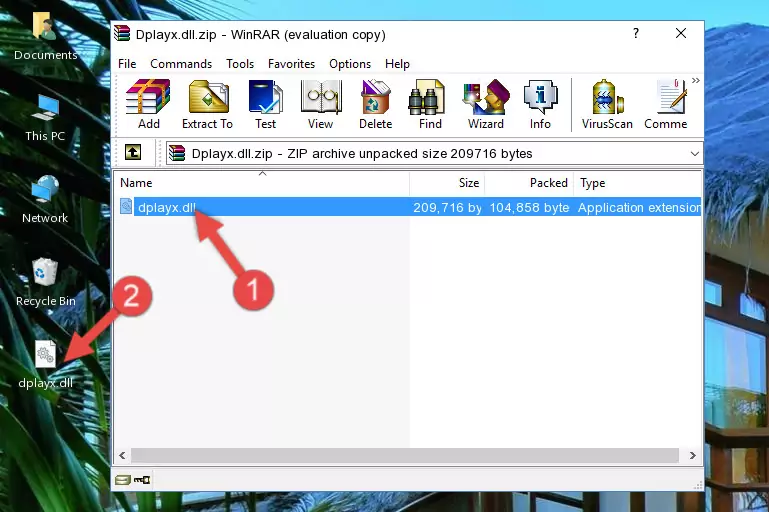This screenshot has width=769, height=512.
Task: Open the File menu
Action: pos(127,64)
